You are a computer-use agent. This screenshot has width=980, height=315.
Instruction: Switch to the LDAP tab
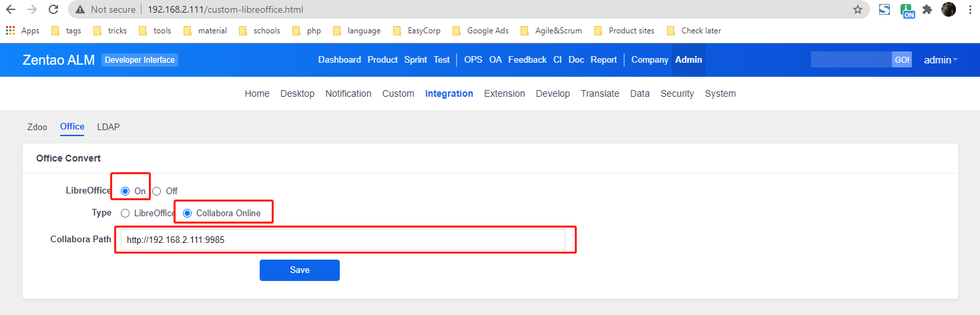point(108,127)
